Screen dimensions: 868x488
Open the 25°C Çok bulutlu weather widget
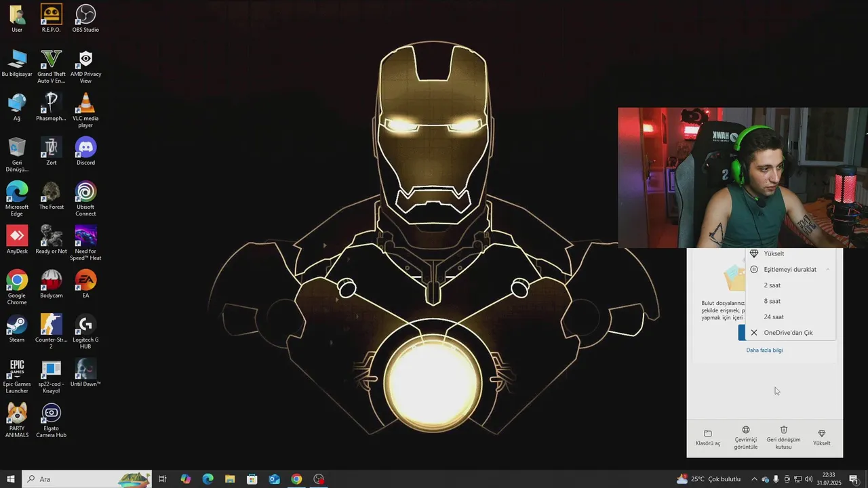point(708,479)
